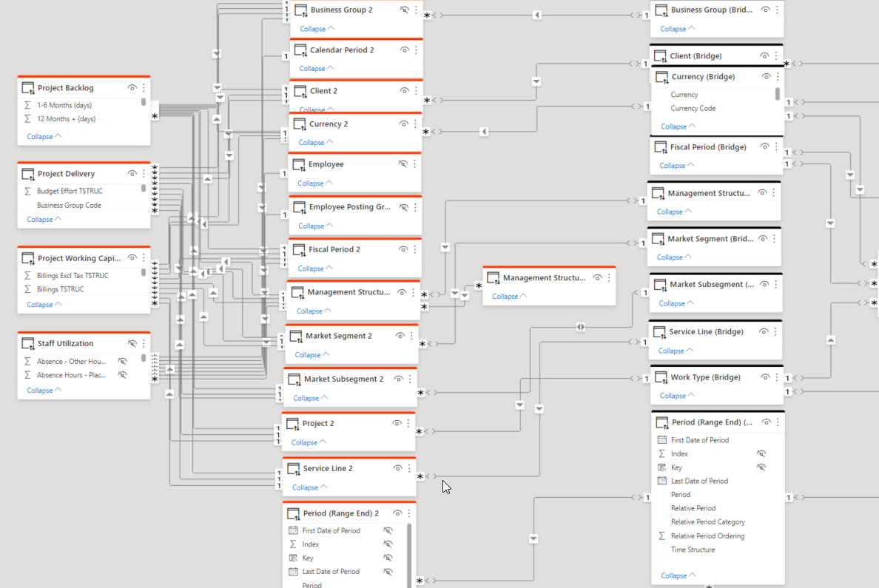The image size is (879, 588).
Task: Select the Currency Code field
Action: click(x=693, y=109)
